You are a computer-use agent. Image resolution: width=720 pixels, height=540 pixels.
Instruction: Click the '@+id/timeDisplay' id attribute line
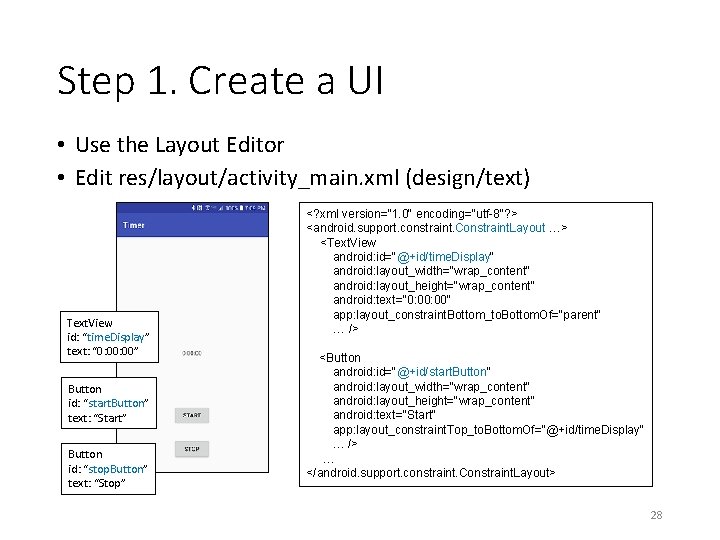point(413,257)
